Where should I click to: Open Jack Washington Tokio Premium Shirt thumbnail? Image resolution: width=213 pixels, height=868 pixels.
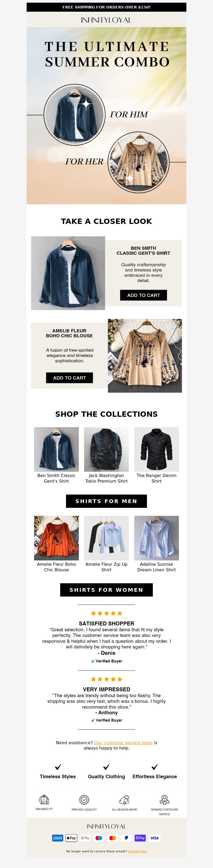[x=106, y=449]
